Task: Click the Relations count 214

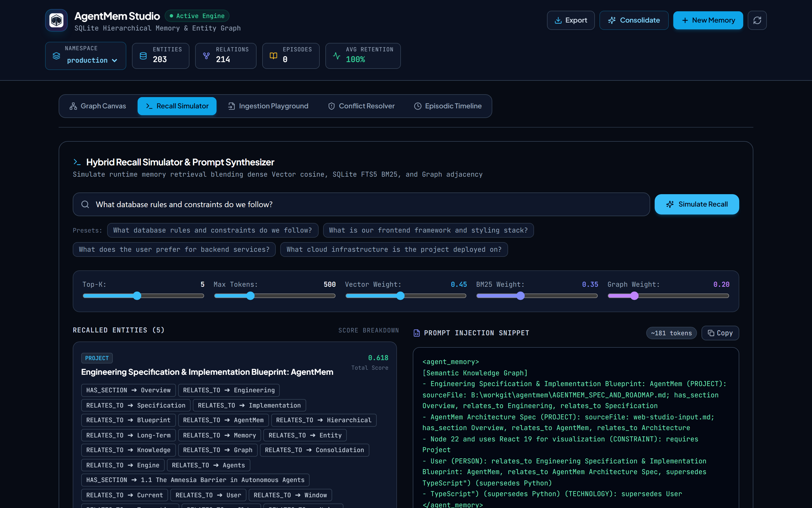Action: (x=223, y=60)
